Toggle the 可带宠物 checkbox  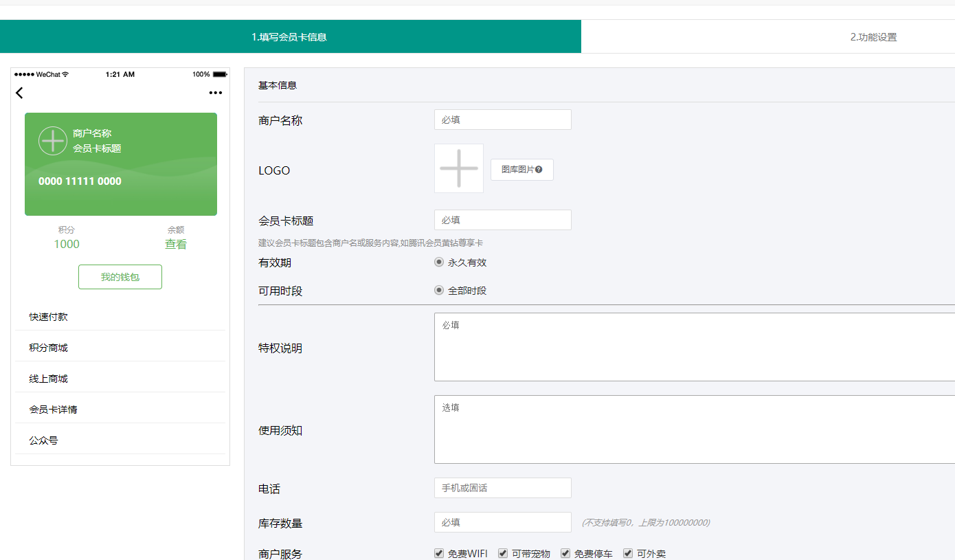(x=503, y=553)
